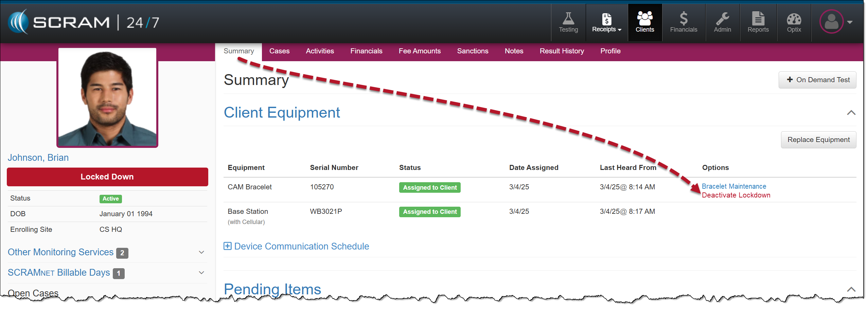Expand Other Monitoring Services panel
Screen dimensions: 868x309
click(x=201, y=252)
